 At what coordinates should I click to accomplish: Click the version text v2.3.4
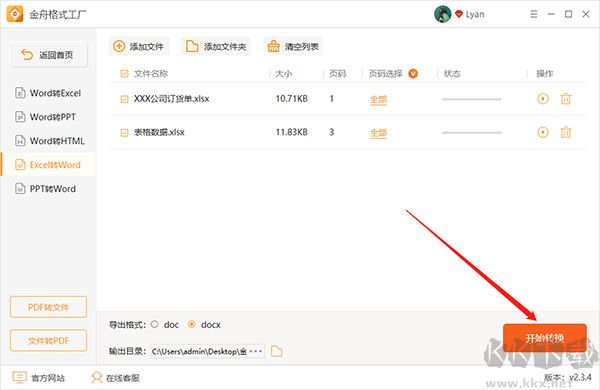click(580, 377)
